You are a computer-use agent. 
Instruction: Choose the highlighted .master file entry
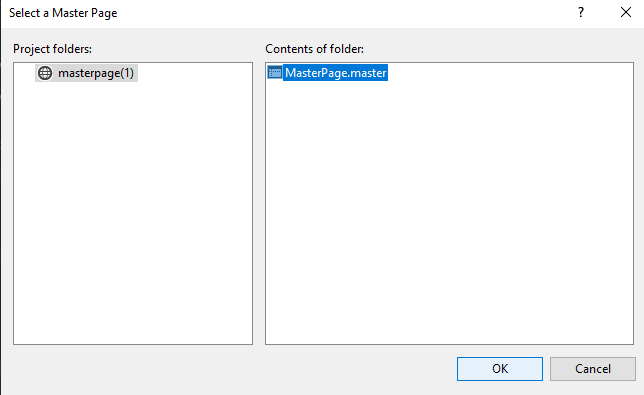[335, 73]
